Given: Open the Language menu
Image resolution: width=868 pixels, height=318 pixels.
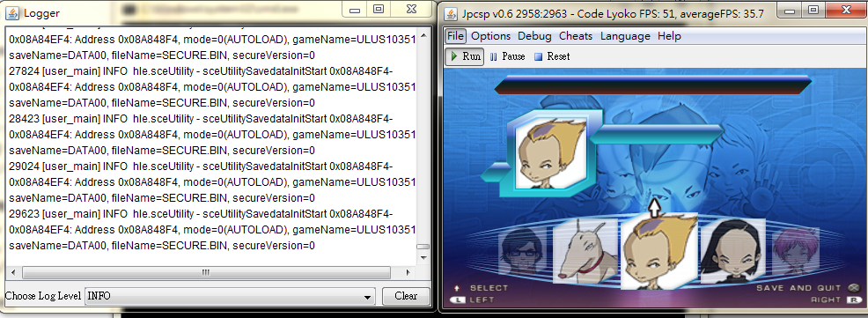Looking at the screenshot, I should [x=625, y=36].
